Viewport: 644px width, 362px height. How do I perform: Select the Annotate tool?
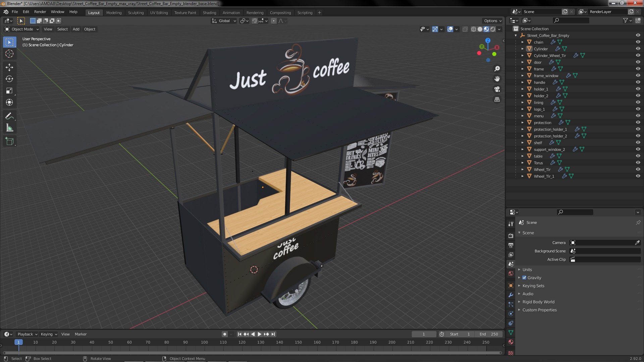9,116
